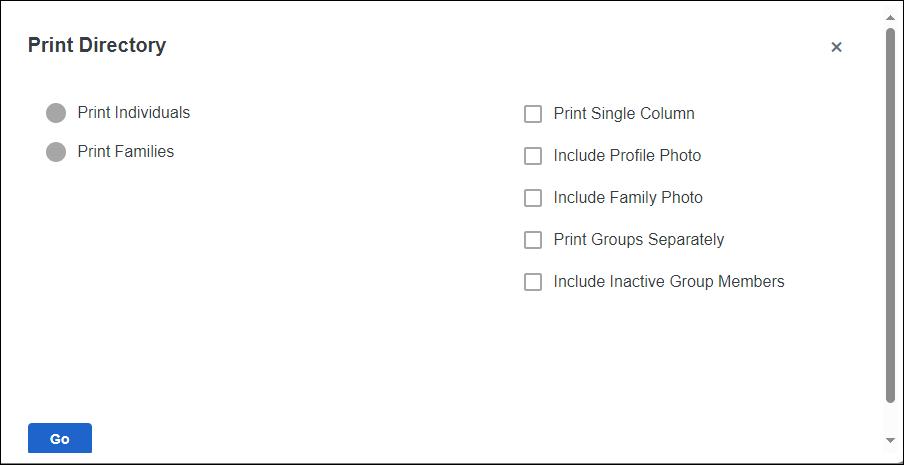Click the scrollbar up arrow
Viewport: 904px width, 465px height.
[890, 18]
